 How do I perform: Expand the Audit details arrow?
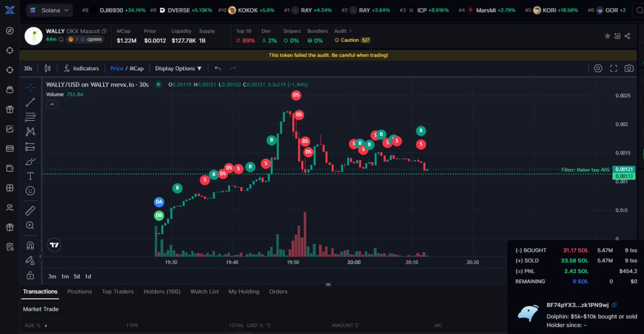pyautogui.click(x=351, y=31)
